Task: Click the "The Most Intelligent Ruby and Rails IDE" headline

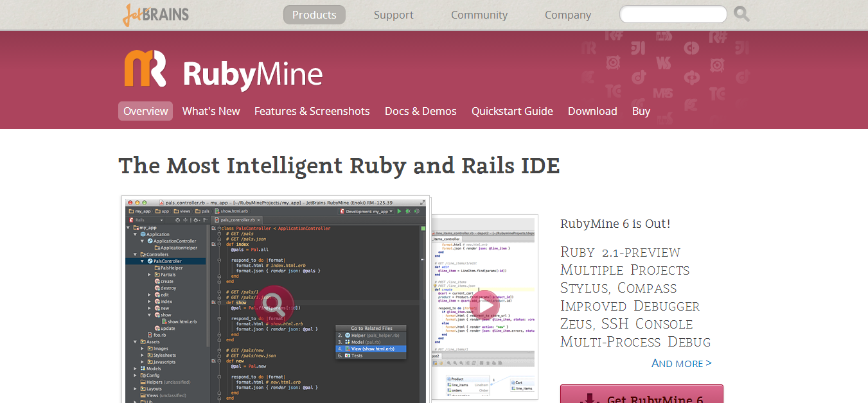Action: point(339,166)
